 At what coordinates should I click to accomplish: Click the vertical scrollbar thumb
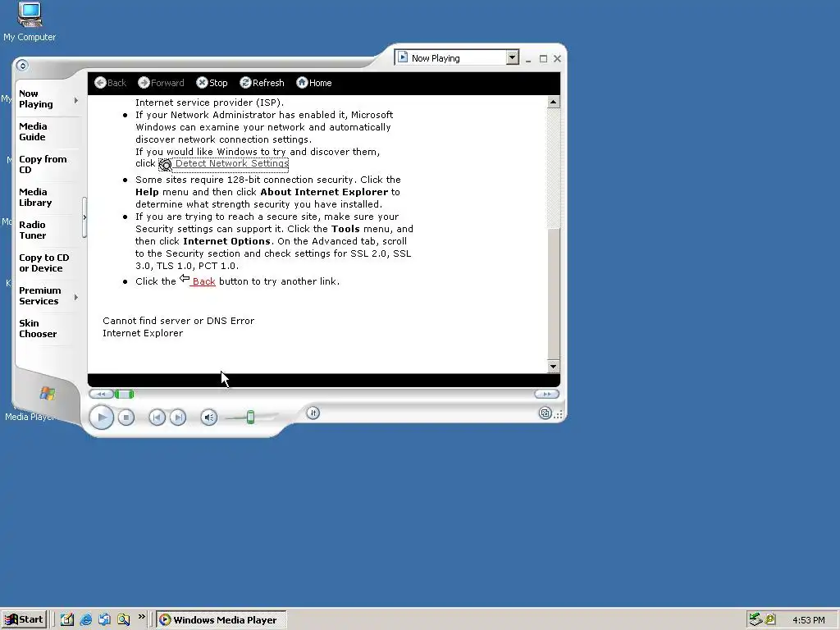(x=554, y=294)
